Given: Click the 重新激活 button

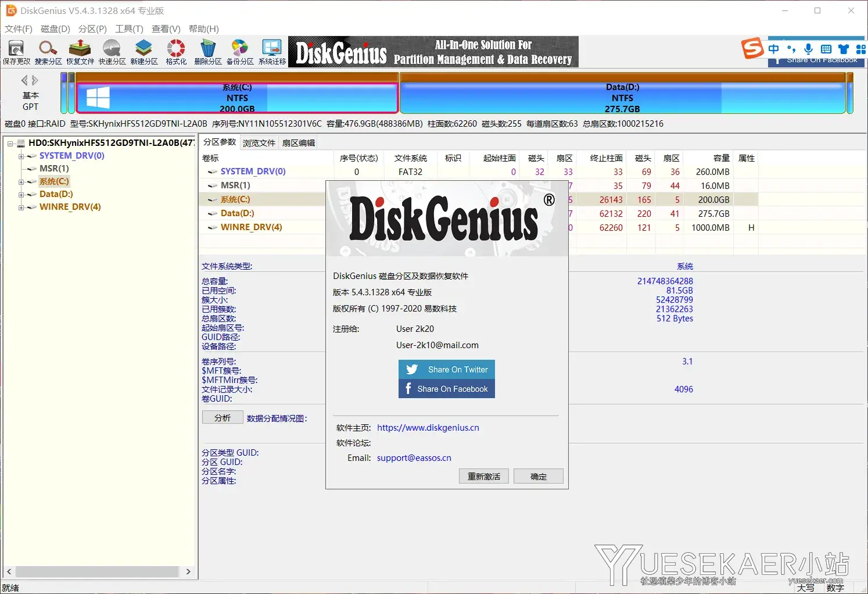Looking at the screenshot, I should pyautogui.click(x=484, y=477).
